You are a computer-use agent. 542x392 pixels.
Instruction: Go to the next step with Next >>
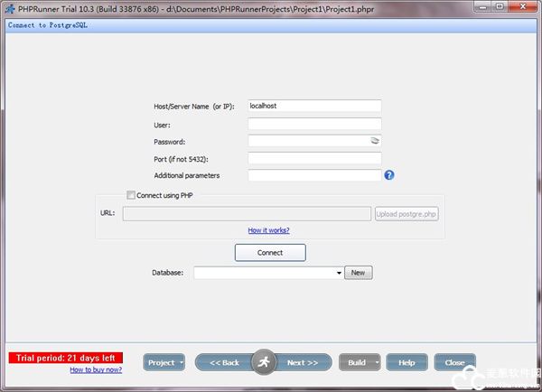pos(304,362)
